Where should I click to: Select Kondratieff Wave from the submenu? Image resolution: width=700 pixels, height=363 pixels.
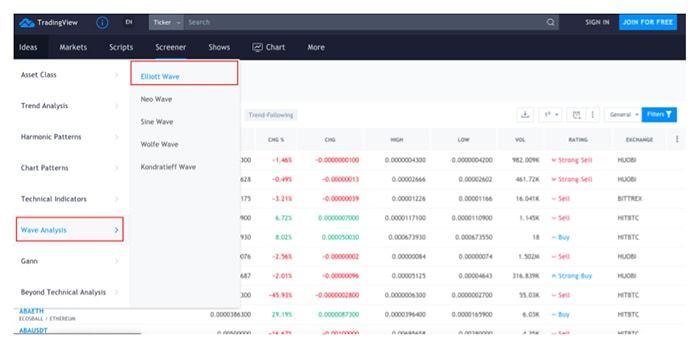pos(168,167)
